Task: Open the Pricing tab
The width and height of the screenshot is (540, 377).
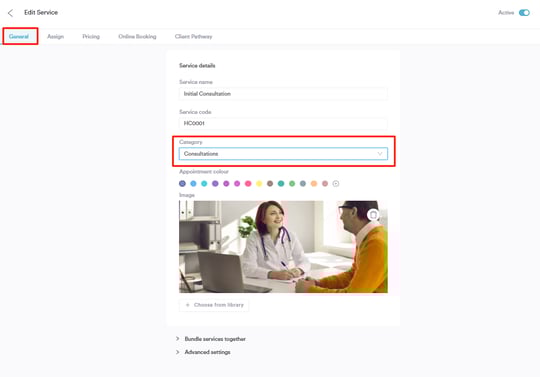Action: [x=91, y=36]
